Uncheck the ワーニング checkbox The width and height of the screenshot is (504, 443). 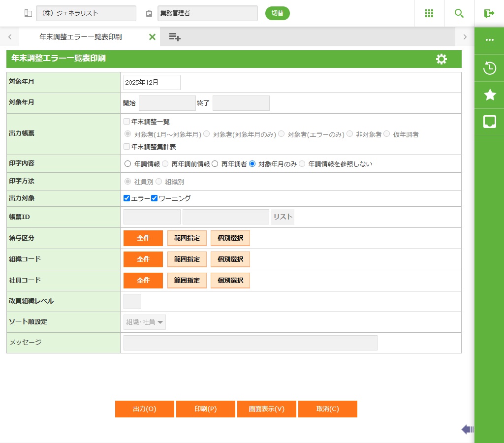(x=154, y=198)
